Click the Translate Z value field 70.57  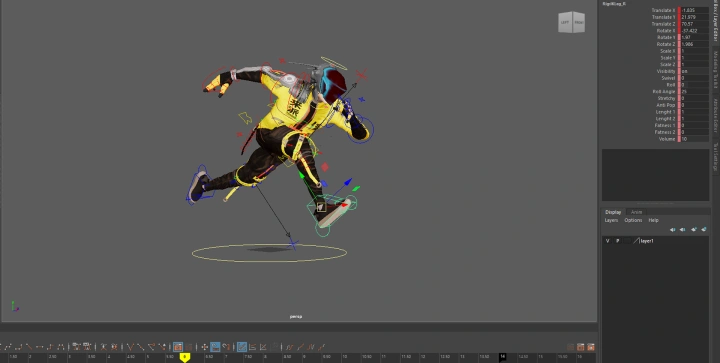pyautogui.click(x=695, y=24)
